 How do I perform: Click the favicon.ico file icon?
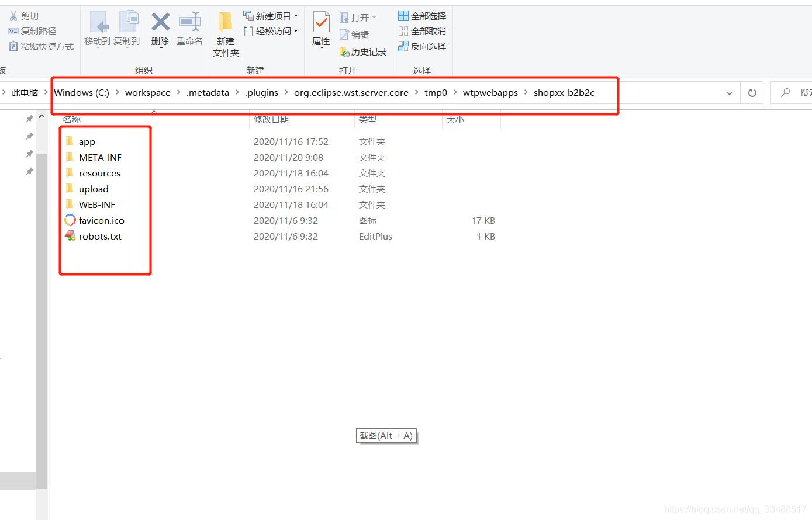[70, 220]
